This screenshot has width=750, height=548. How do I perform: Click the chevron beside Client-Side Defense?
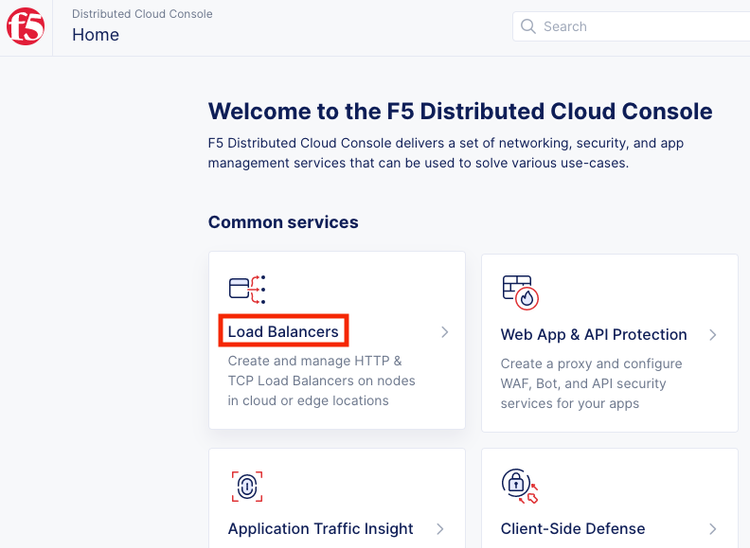click(713, 529)
